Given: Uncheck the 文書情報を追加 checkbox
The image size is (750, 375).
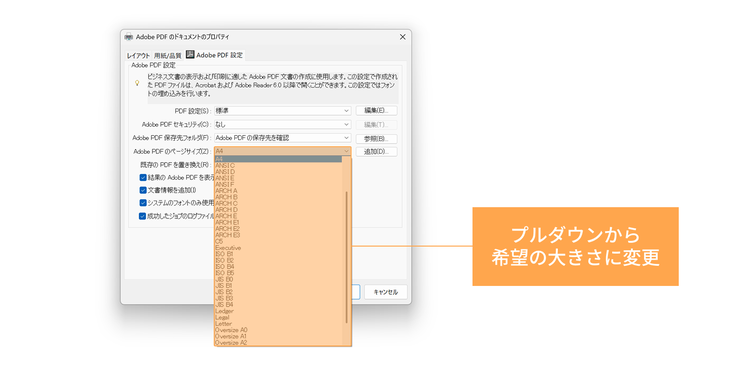Looking at the screenshot, I should coord(143,190).
